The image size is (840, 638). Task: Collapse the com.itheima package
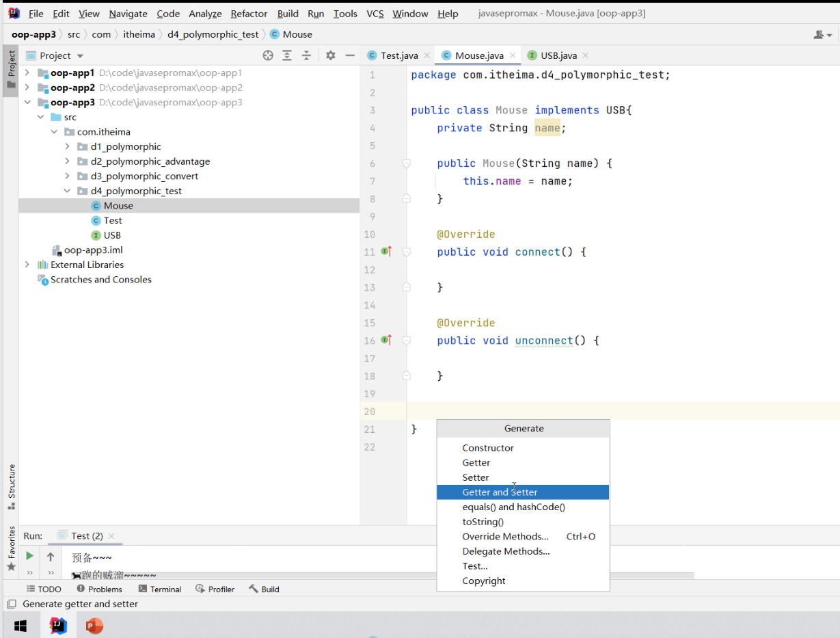pyautogui.click(x=54, y=132)
